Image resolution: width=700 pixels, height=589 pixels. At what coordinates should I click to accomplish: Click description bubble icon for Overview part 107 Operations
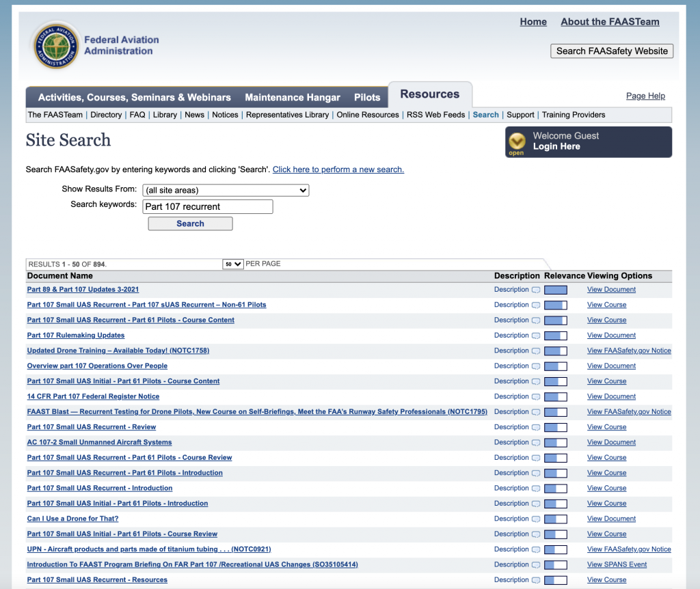click(x=536, y=366)
